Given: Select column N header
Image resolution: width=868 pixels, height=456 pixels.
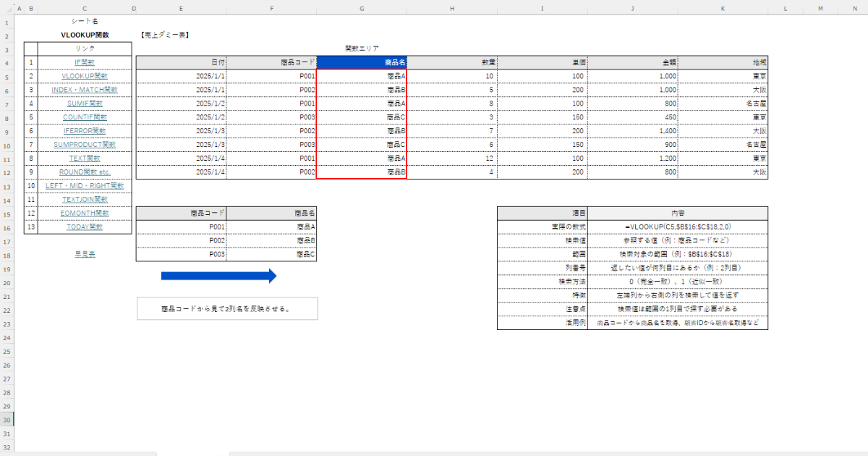Looking at the screenshot, I should click(855, 9).
